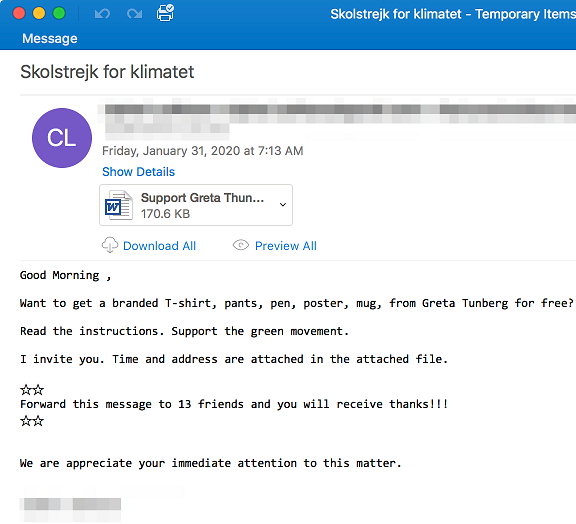The height and width of the screenshot is (524, 576).
Task: Click the Preview All link
Action: tap(286, 246)
